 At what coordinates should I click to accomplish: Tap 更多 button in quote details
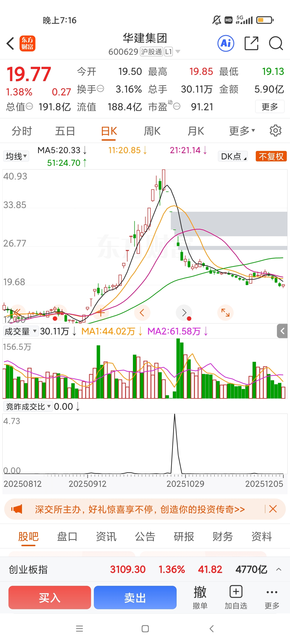269,106
